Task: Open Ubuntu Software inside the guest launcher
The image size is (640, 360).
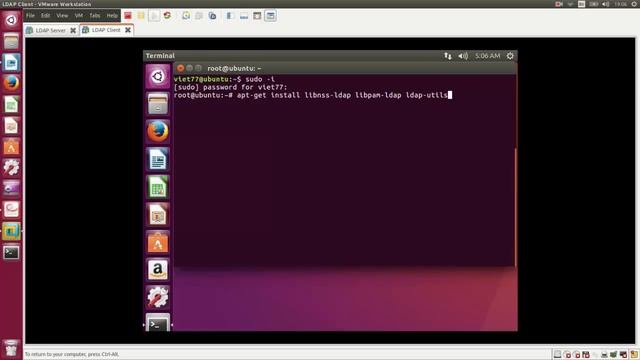Action: click(158, 242)
